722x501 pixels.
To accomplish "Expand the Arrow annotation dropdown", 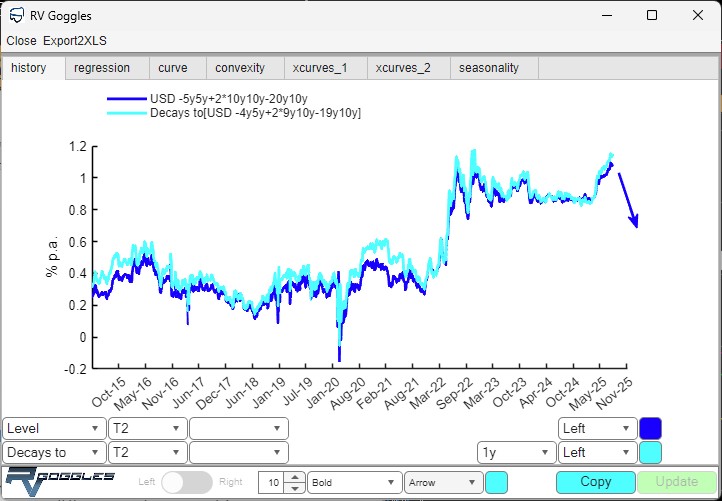I will pyautogui.click(x=443, y=483).
